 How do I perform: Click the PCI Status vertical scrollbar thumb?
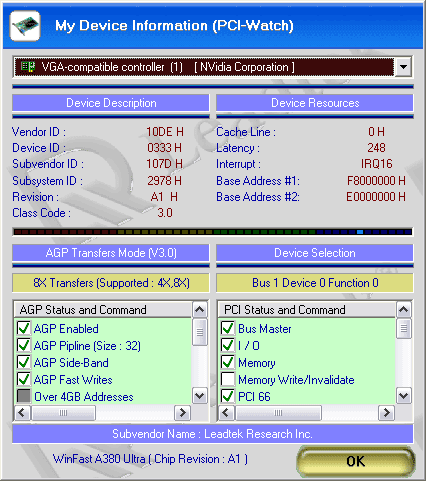[404, 328]
